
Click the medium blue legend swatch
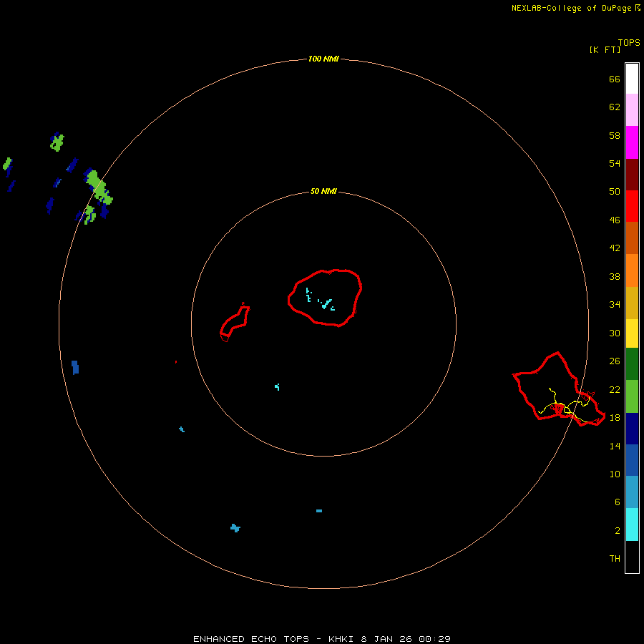[x=632, y=460]
